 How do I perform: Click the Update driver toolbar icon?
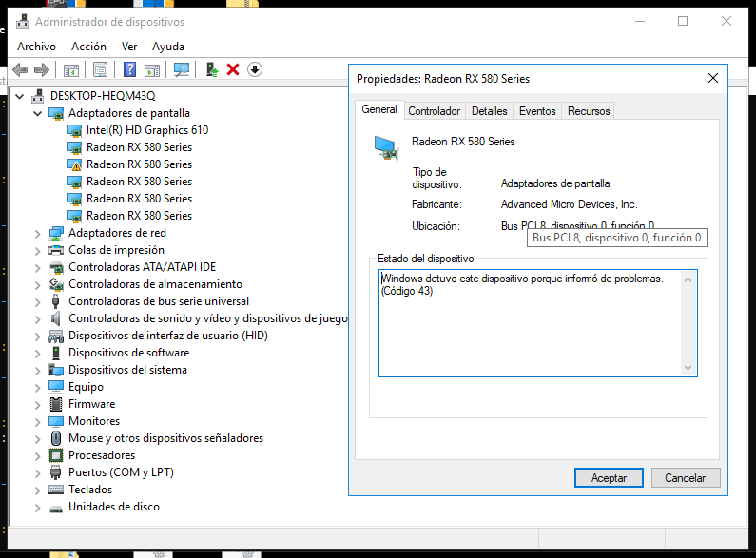212,70
